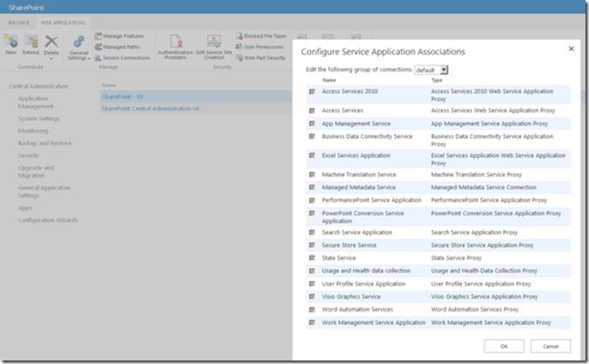Open the connections group dropdown showing default
Image resolution: width=589 pixels, height=364 pixels.
[x=431, y=71]
